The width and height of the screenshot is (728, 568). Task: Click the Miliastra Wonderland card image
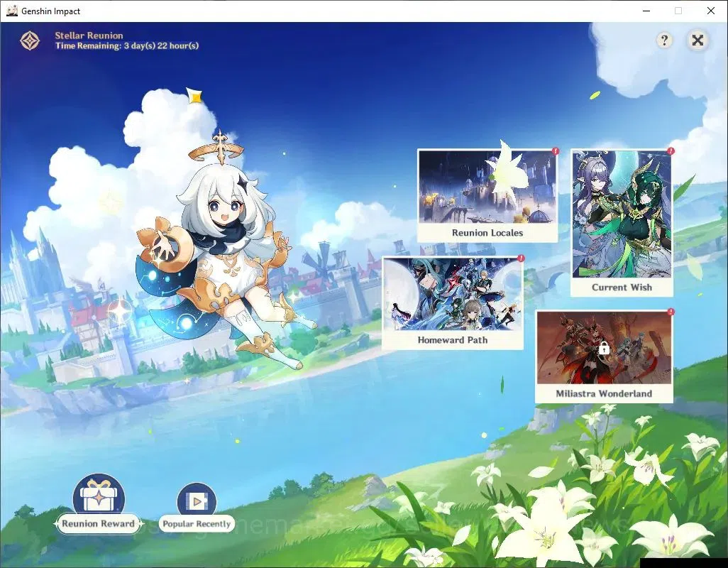[604, 347]
